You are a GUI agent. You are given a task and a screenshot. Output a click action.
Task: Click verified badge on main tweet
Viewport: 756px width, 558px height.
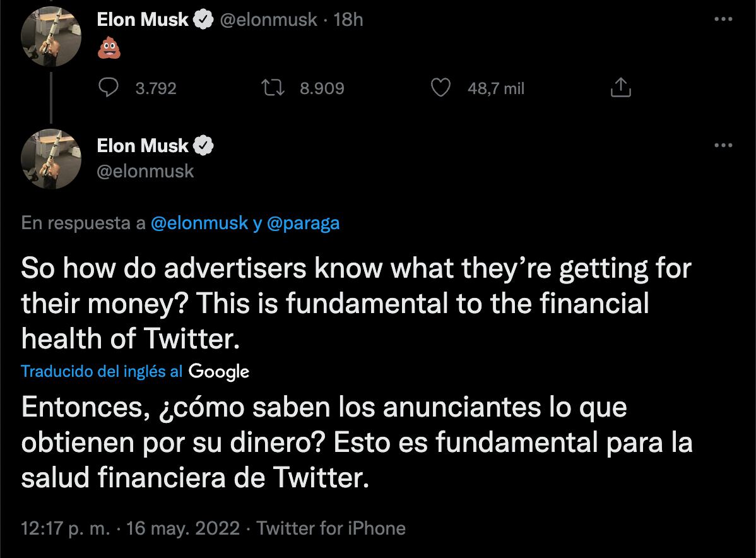click(x=203, y=146)
